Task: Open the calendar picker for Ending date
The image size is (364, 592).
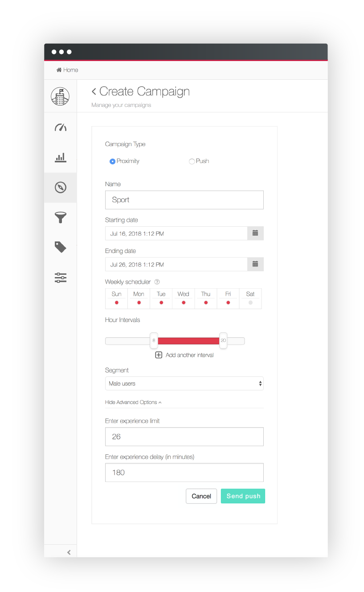Action: (255, 264)
